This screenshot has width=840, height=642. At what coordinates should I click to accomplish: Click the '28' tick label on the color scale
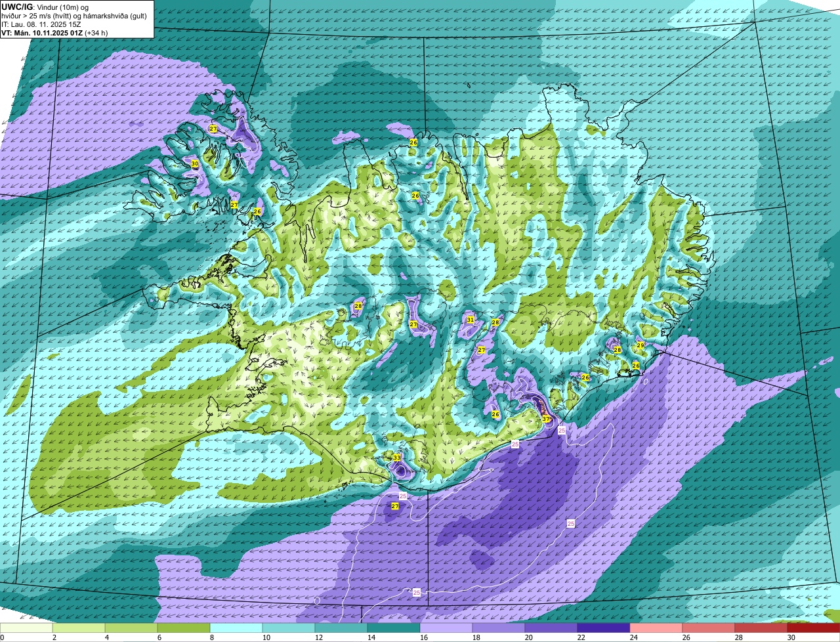pyautogui.click(x=738, y=637)
